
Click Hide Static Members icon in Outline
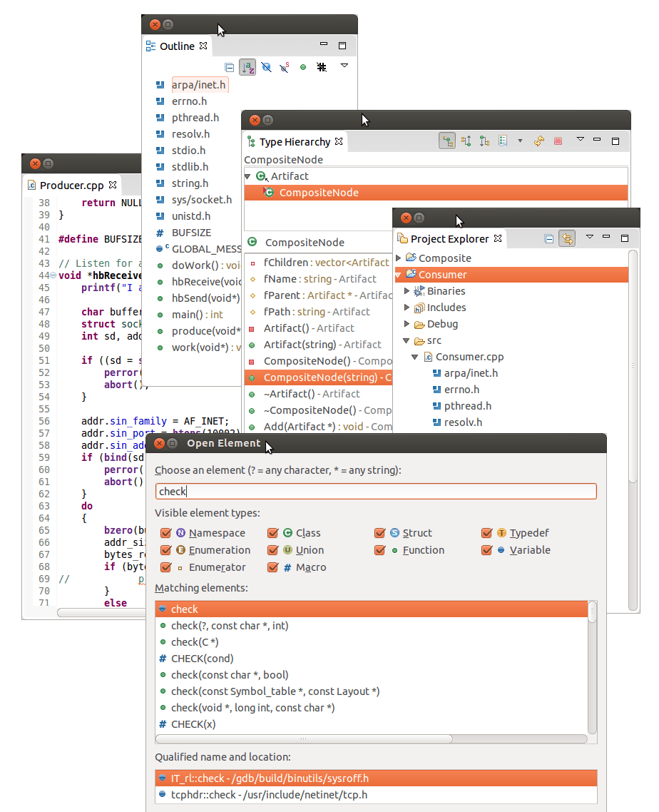pos(285,67)
